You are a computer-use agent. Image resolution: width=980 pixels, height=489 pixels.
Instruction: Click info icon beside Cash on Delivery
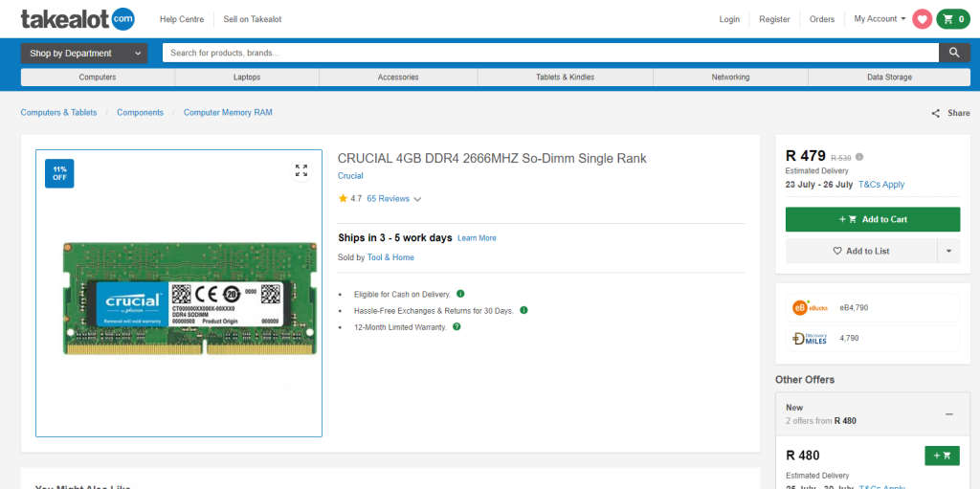[x=460, y=293]
